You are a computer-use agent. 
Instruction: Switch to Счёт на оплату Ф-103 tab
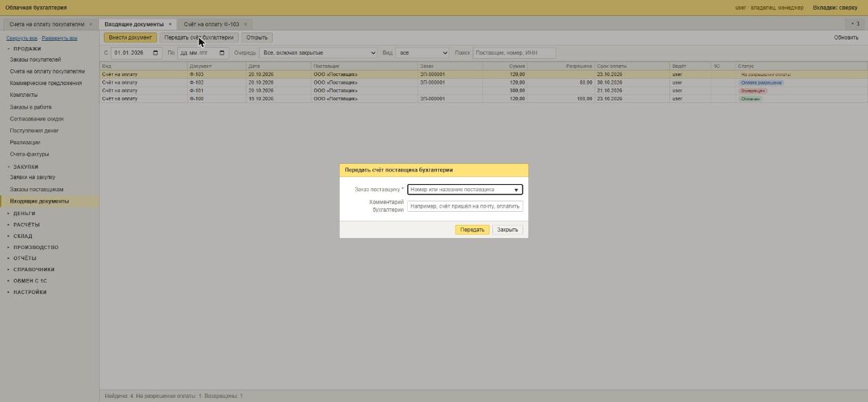coord(211,24)
